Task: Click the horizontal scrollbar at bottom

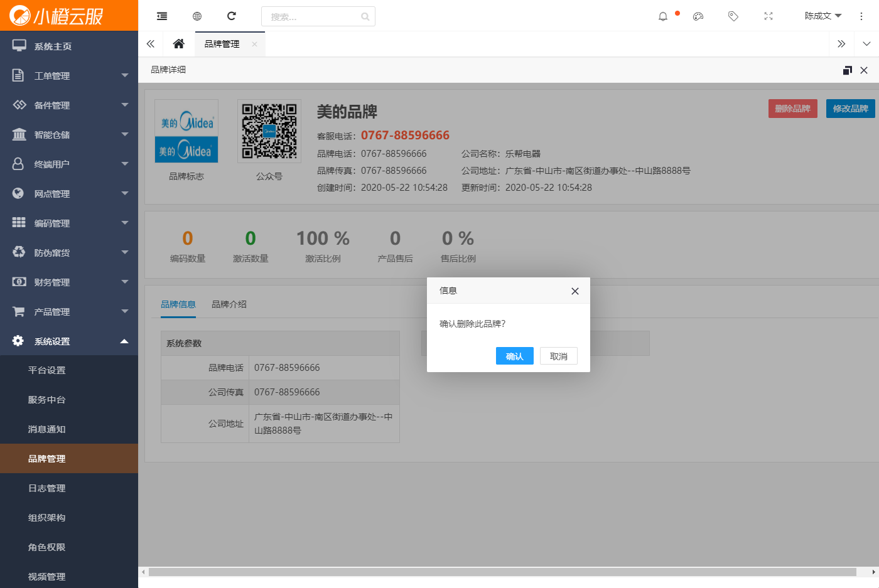Action: (502, 572)
